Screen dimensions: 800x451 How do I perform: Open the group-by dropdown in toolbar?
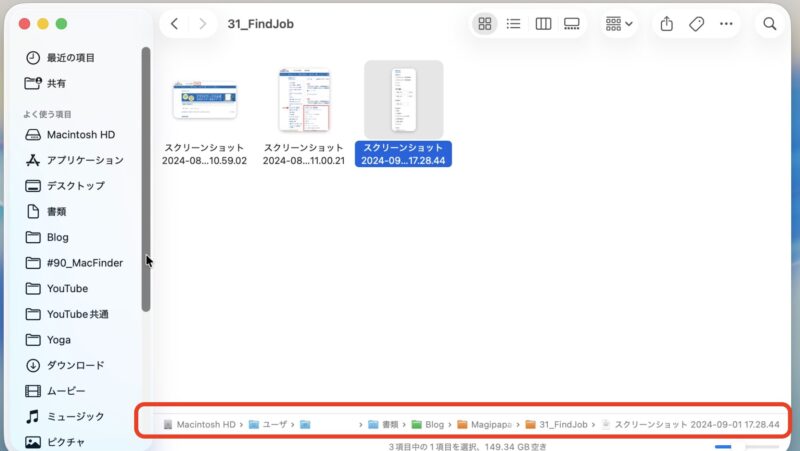[619, 24]
